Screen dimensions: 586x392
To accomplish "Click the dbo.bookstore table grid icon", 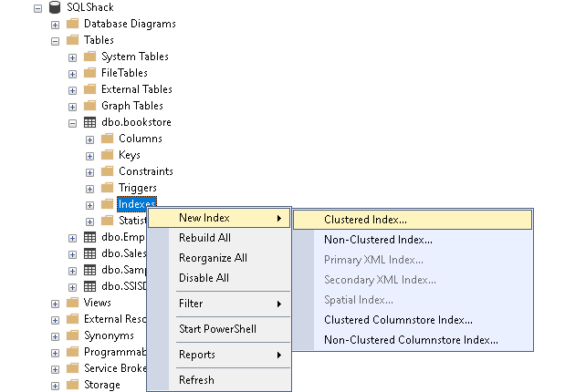I will point(89,122).
